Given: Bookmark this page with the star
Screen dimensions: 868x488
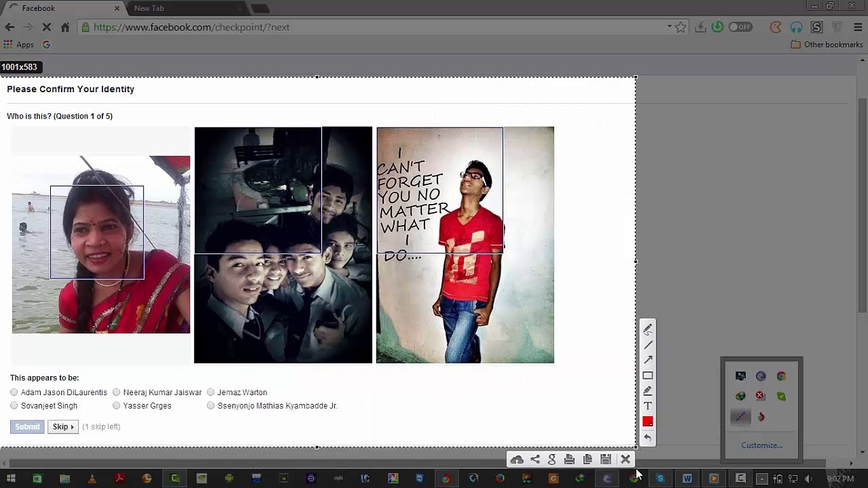Looking at the screenshot, I should (681, 27).
